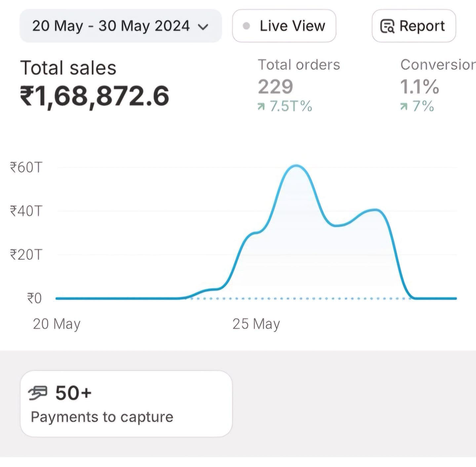Click the hand payment icon beside 50+

(x=38, y=393)
